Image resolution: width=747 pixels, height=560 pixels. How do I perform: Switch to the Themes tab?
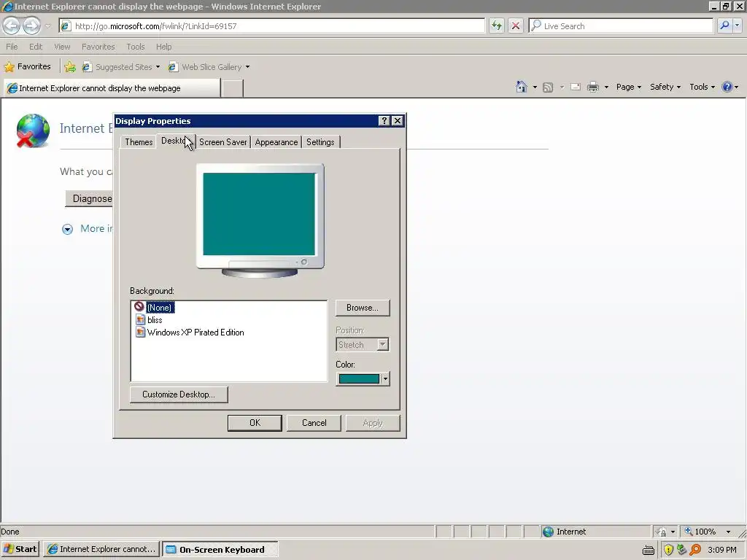[x=139, y=142]
